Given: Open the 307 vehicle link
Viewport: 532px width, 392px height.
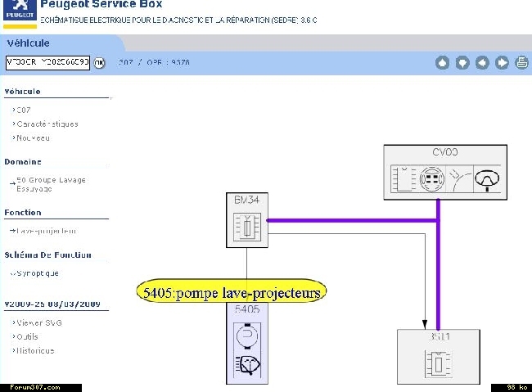Looking at the screenshot, I should point(24,110).
